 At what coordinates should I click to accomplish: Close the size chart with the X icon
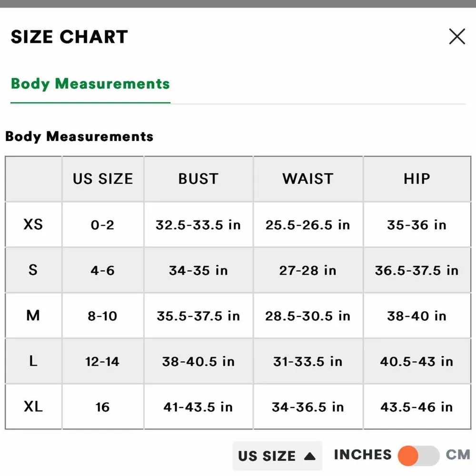457,36
